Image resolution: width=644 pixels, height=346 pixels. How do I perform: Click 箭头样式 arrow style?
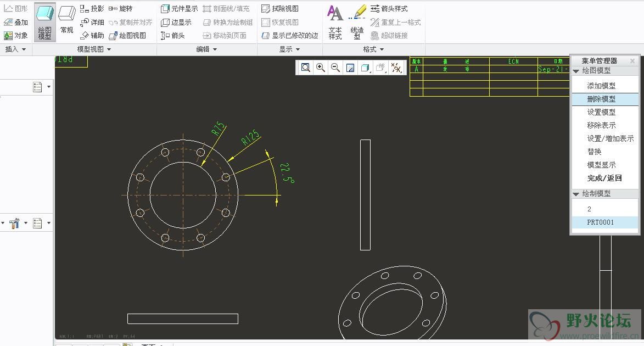[x=389, y=9]
